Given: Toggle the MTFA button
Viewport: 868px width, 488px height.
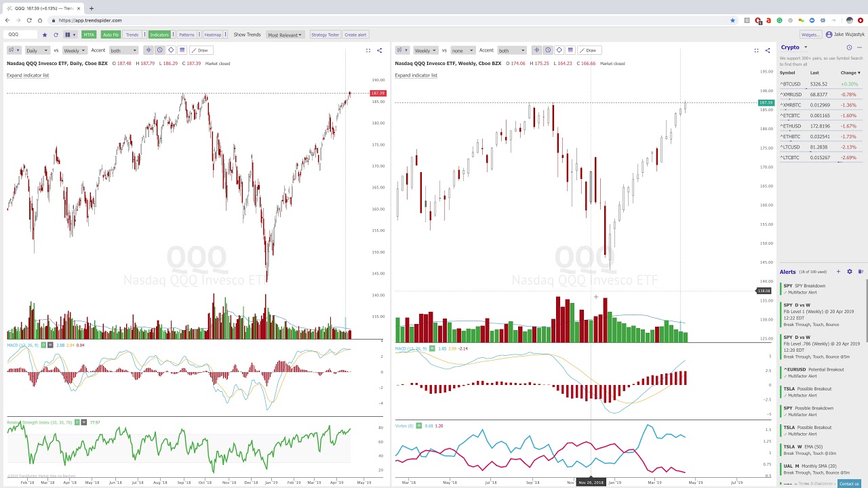Looking at the screenshot, I should 89,35.
